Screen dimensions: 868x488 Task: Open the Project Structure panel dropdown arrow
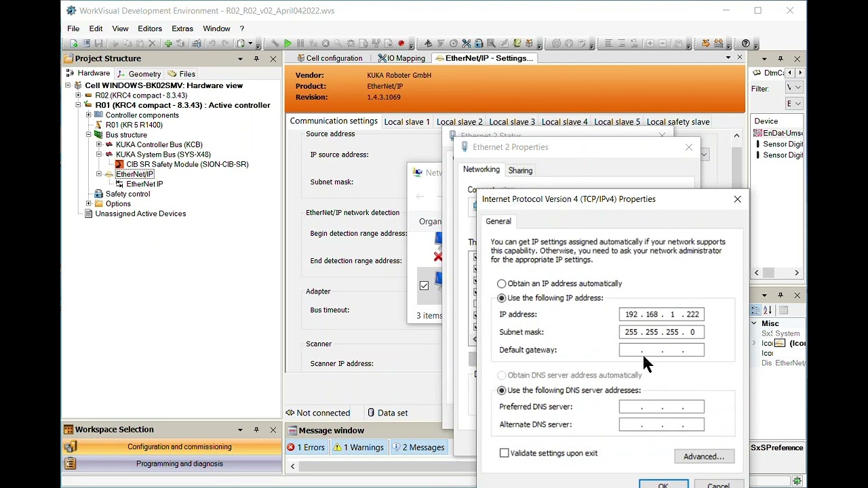240,59
